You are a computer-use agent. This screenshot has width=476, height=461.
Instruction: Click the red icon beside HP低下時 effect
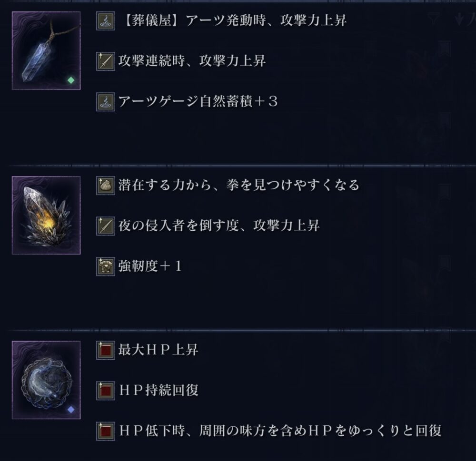click(x=106, y=431)
